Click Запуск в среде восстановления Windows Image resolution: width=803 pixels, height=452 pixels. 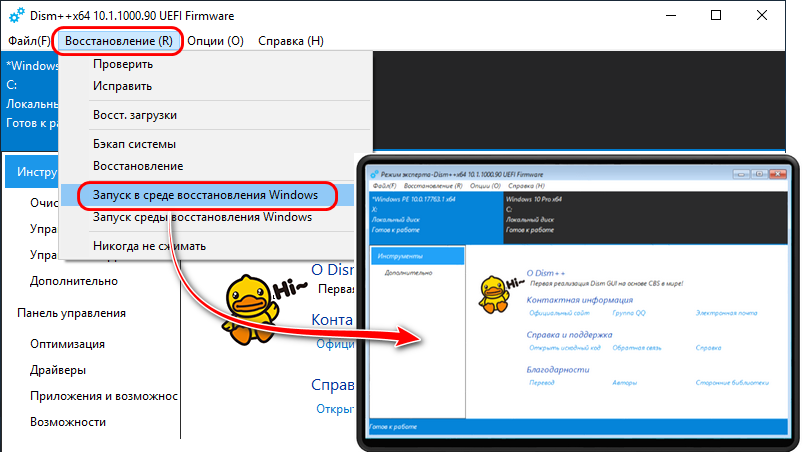tap(205, 194)
